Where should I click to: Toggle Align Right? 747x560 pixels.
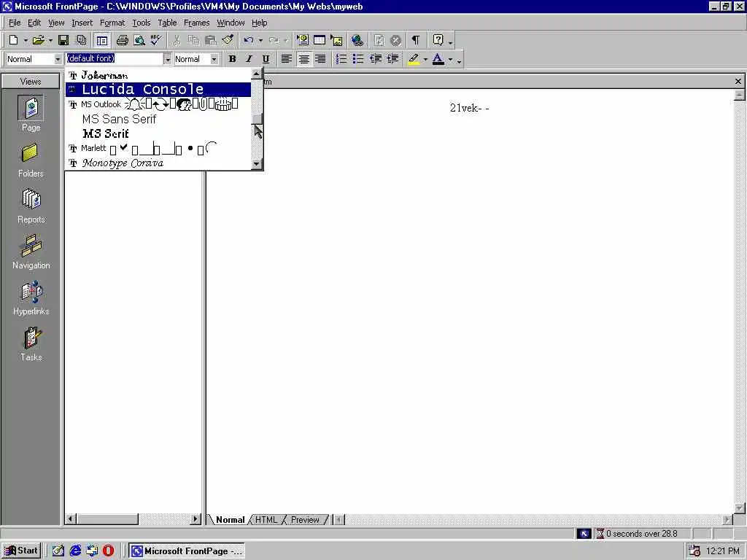click(x=321, y=58)
